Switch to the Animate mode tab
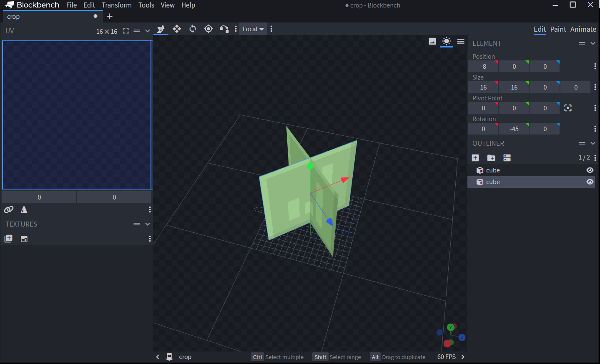The height and width of the screenshot is (364, 600). pos(583,29)
